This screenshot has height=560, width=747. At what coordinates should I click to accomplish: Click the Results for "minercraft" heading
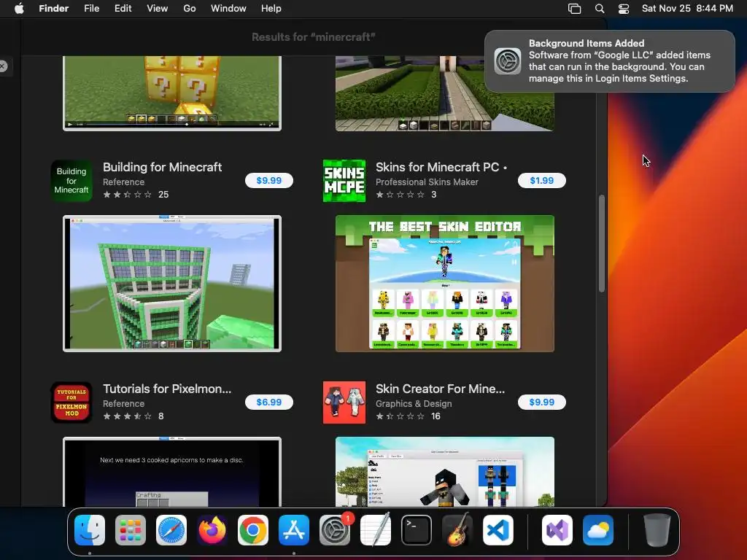coord(314,37)
